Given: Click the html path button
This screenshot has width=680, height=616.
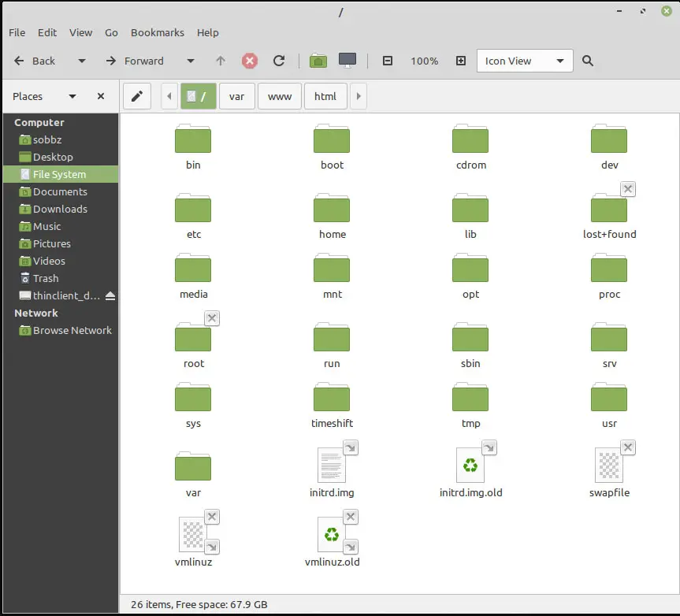Looking at the screenshot, I should 325,96.
